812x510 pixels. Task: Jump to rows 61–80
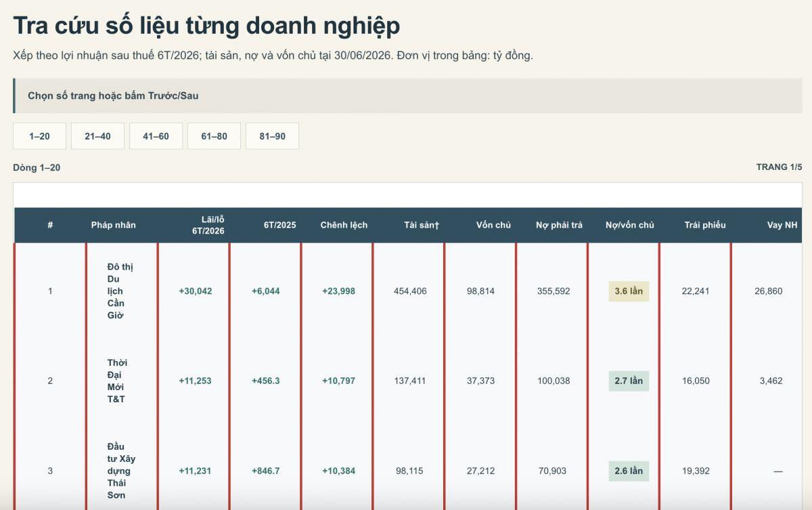(214, 136)
